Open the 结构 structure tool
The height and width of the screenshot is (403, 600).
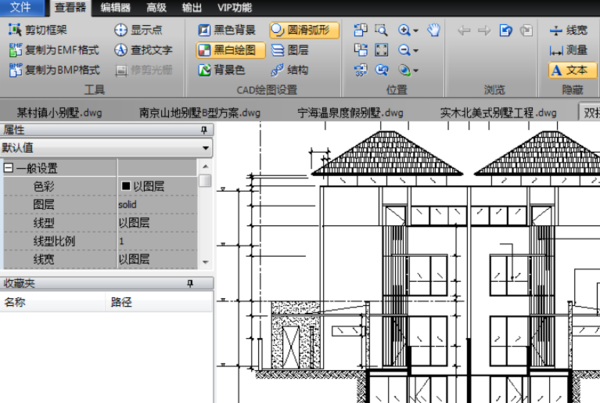290,70
